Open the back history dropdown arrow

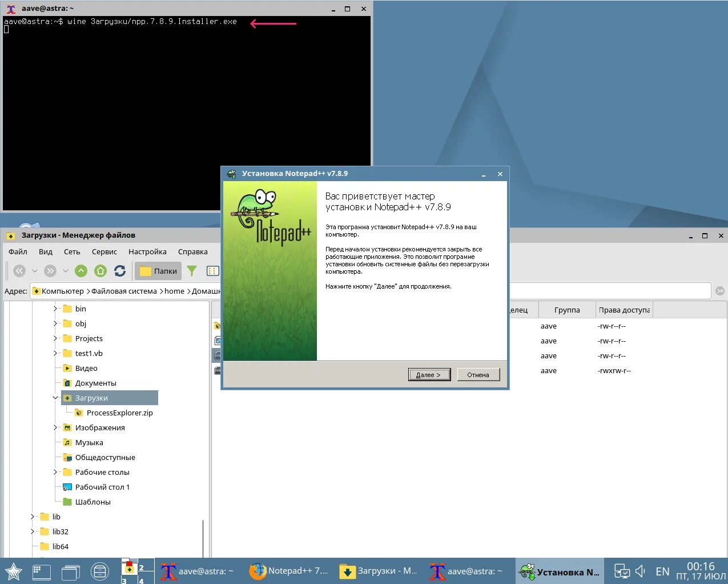34,271
